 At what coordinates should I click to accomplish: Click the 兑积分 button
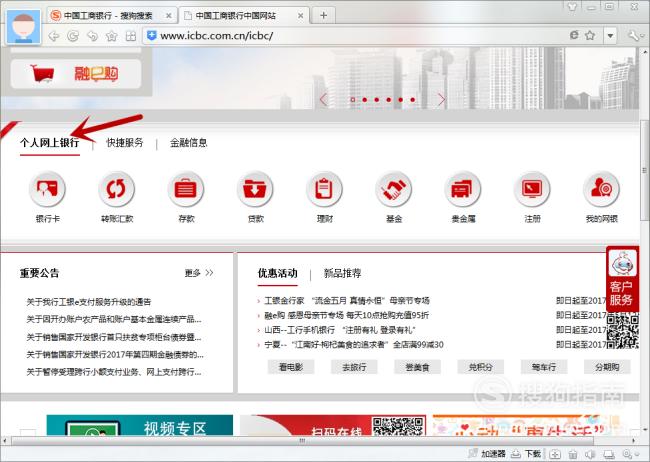(480, 367)
